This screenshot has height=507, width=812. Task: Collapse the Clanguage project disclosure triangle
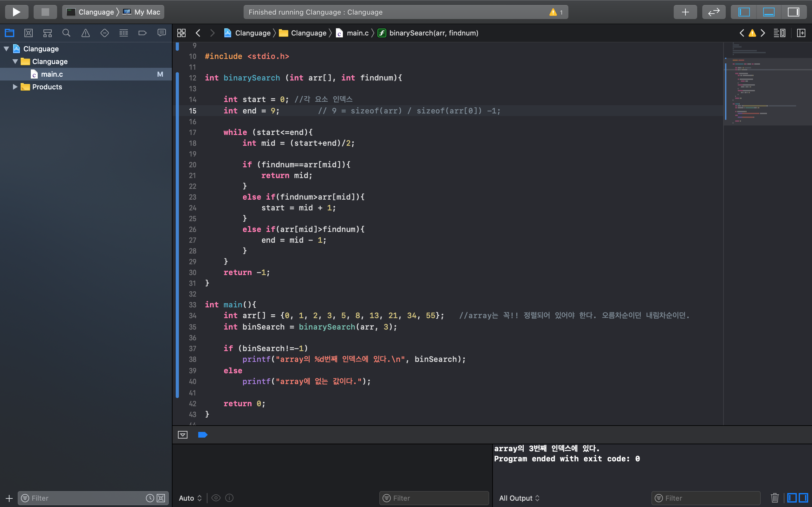coord(6,48)
